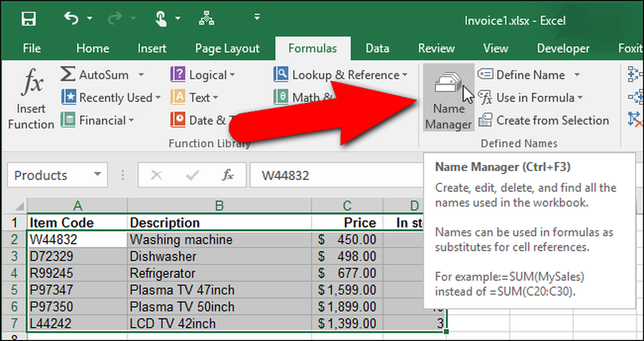Click the Remove Arrows icon at ribbon edge
Image resolution: width=644 pixels, height=341 pixels.
coord(636,120)
